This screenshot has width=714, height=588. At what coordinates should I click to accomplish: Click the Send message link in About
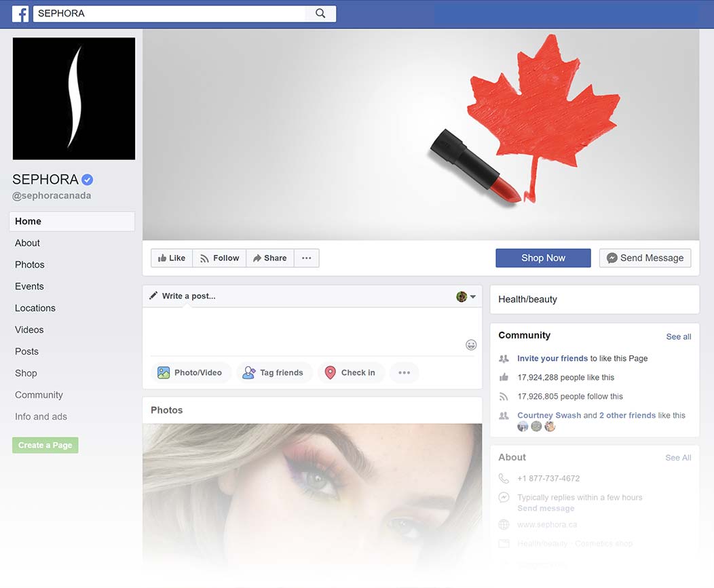pyautogui.click(x=546, y=509)
